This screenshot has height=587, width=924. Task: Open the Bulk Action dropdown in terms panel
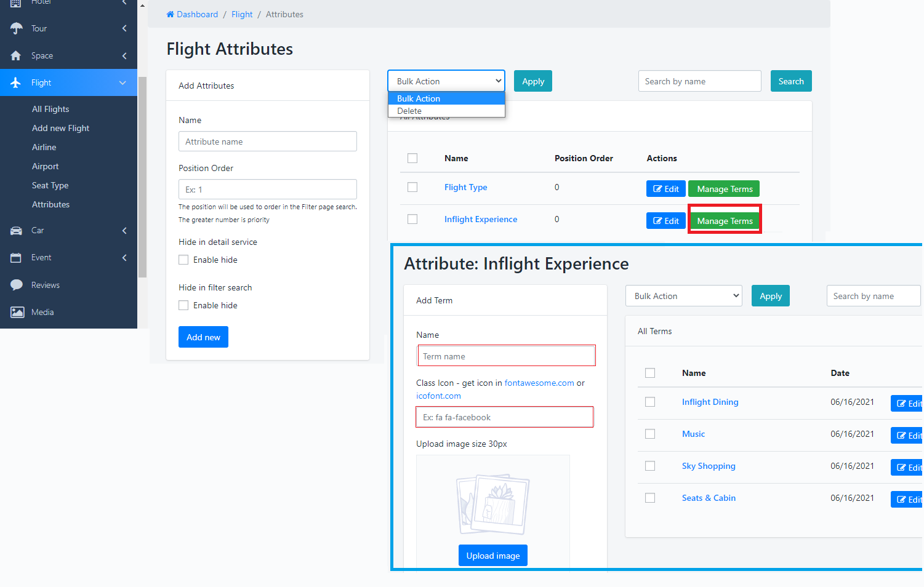[683, 296]
